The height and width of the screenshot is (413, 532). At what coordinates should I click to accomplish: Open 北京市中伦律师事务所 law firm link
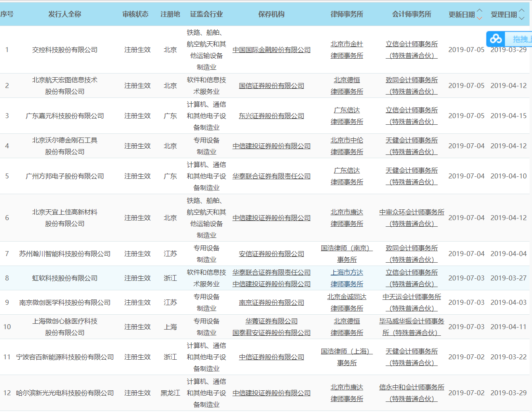pos(347,146)
